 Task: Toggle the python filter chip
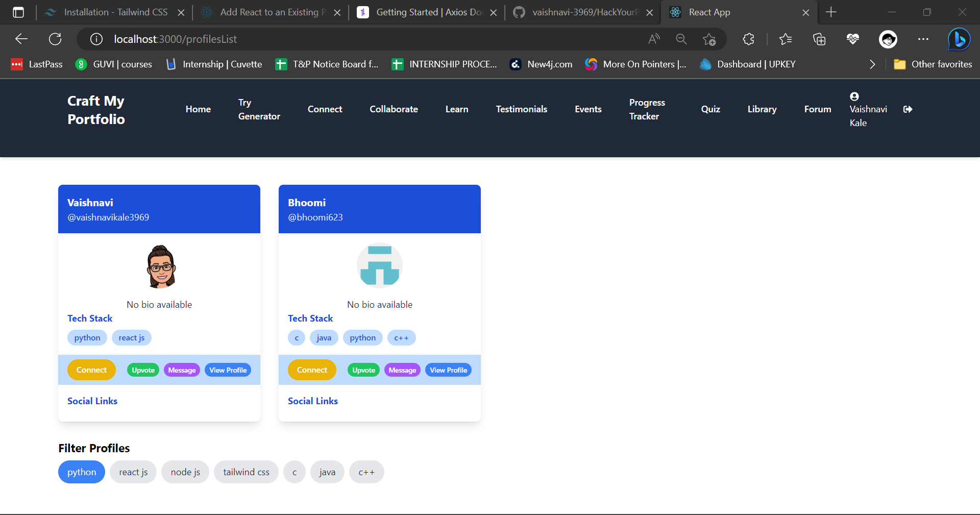click(81, 472)
